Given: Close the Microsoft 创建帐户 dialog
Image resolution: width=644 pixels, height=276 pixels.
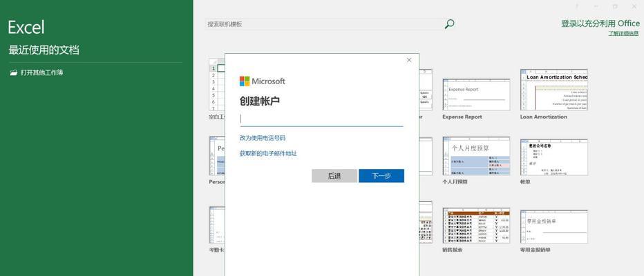Looking at the screenshot, I should point(408,60).
